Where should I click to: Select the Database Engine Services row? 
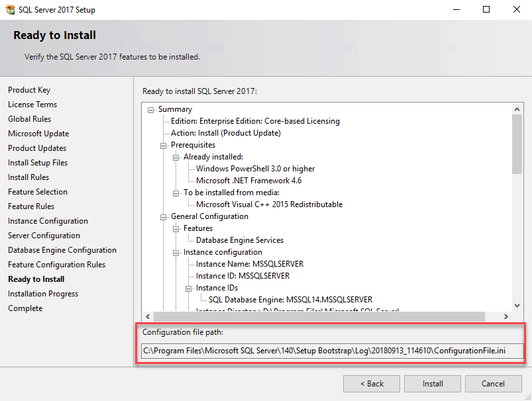(240, 240)
